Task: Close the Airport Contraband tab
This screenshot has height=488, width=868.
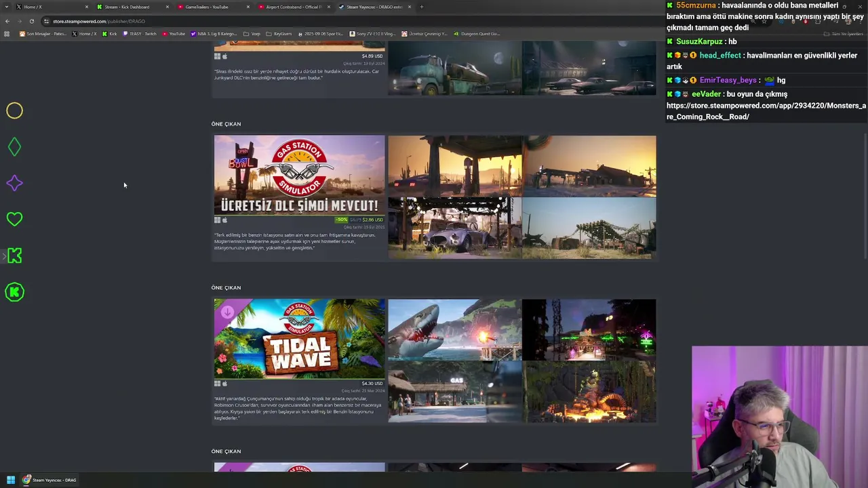Action: point(329,7)
